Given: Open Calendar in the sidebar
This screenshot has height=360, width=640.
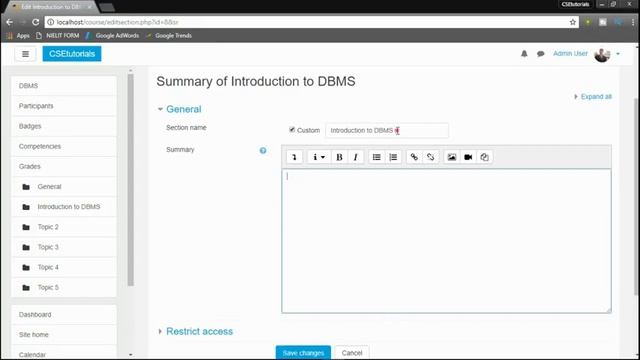Looking at the screenshot, I should coord(64,353).
